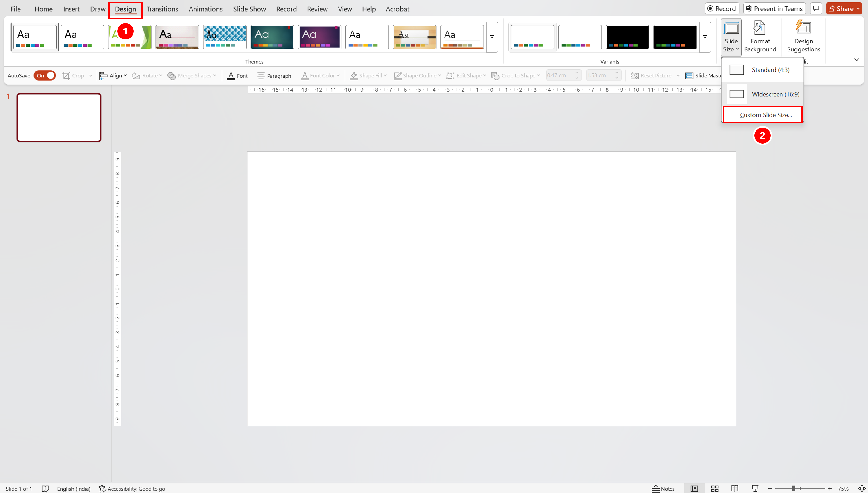
Task: Click the Share button
Action: click(x=841, y=8)
